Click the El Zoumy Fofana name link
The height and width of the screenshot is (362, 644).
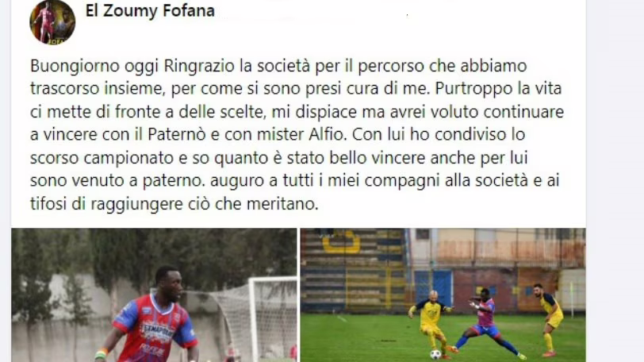point(150,10)
